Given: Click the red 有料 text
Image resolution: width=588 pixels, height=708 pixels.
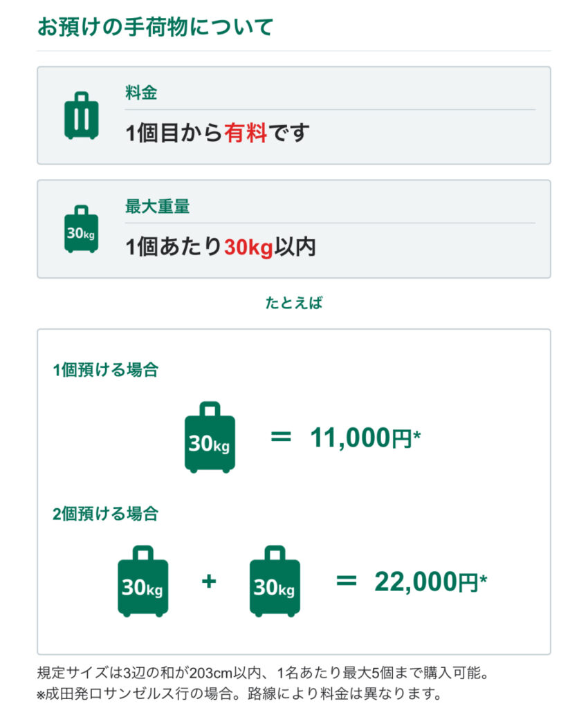Looking at the screenshot, I should tap(246, 132).
